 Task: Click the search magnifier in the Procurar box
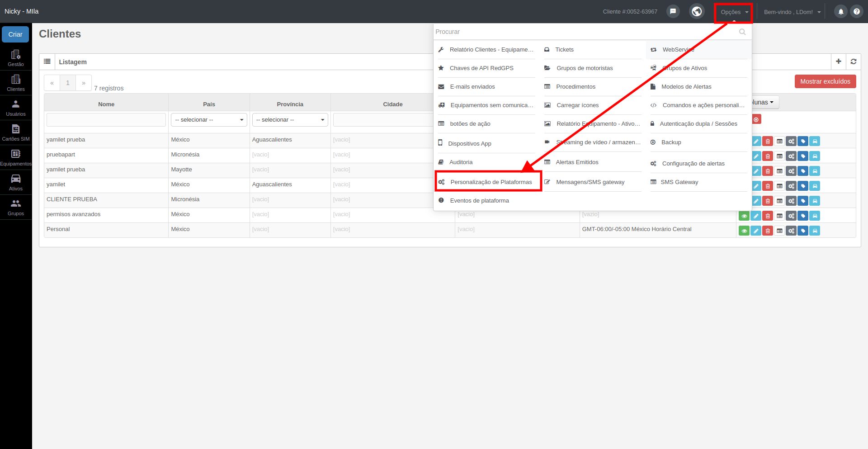click(742, 32)
